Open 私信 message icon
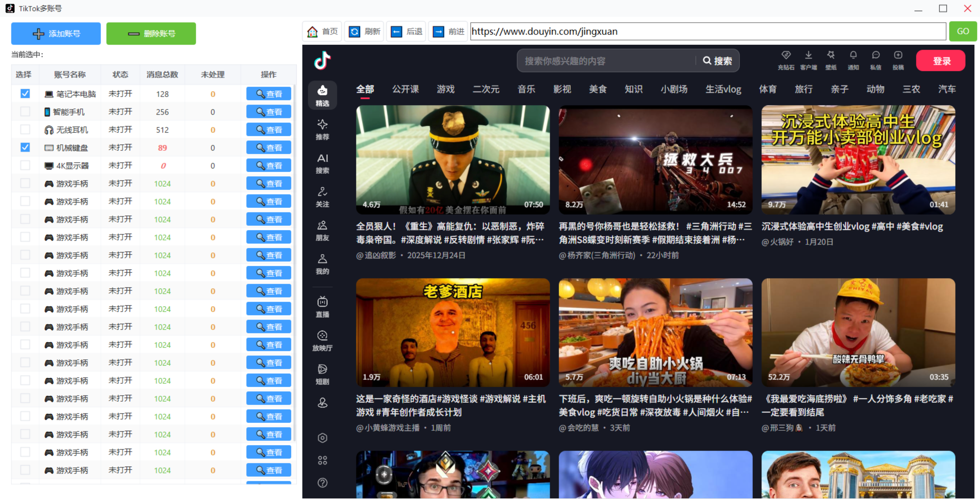 pyautogui.click(x=875, y=60)
